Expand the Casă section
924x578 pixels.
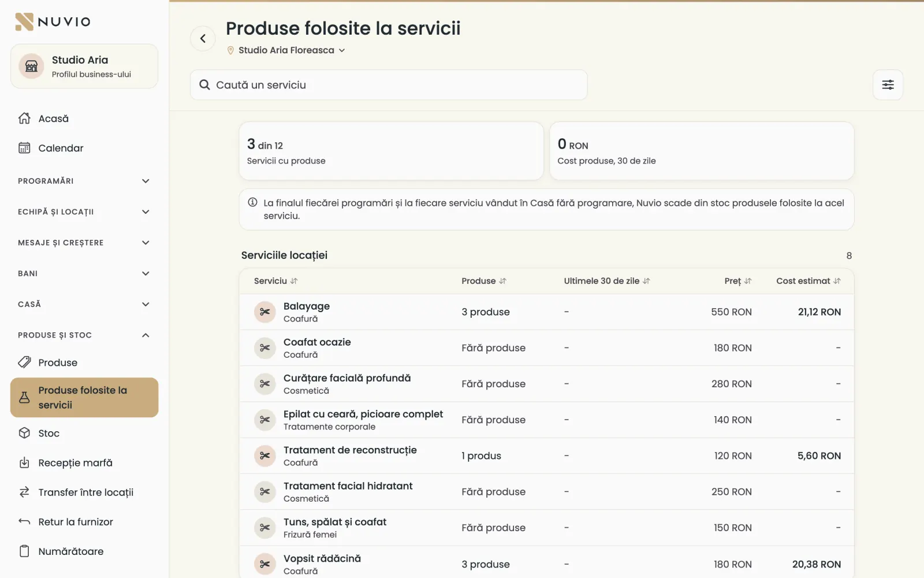pyautogui.click(x=84, y=304)
